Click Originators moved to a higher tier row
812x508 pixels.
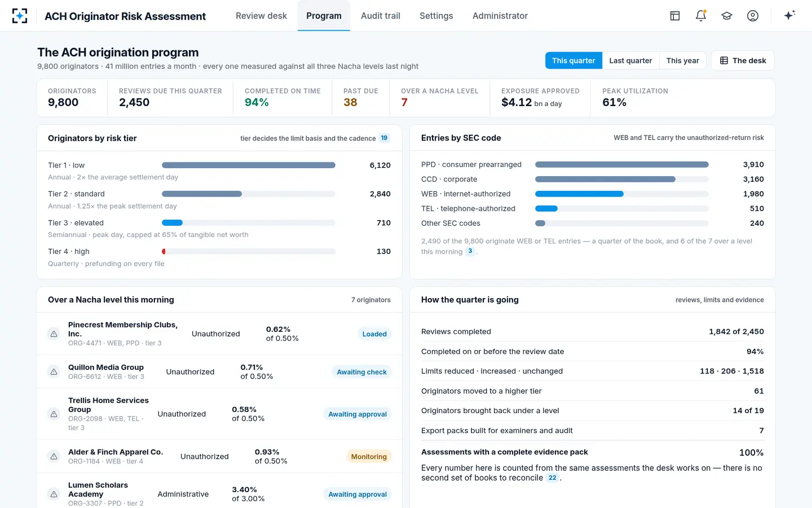[593, 391]
